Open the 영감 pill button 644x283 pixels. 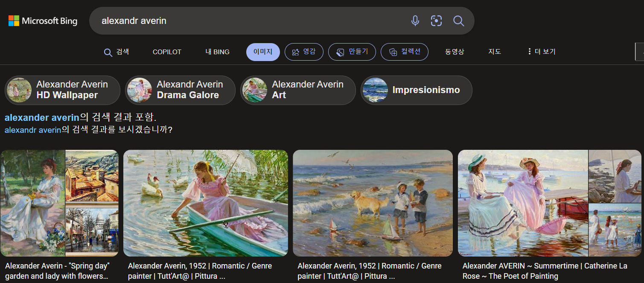coord(304,52)
